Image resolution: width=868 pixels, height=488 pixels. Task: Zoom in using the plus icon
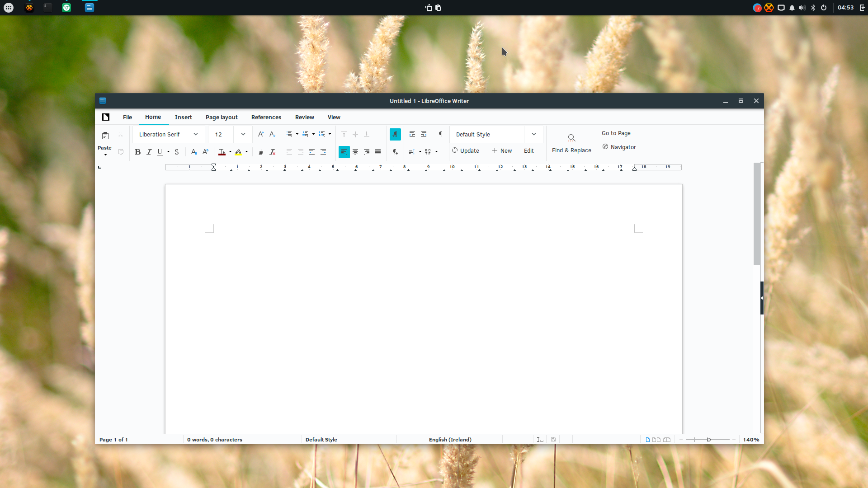click(x=734, y=440)
